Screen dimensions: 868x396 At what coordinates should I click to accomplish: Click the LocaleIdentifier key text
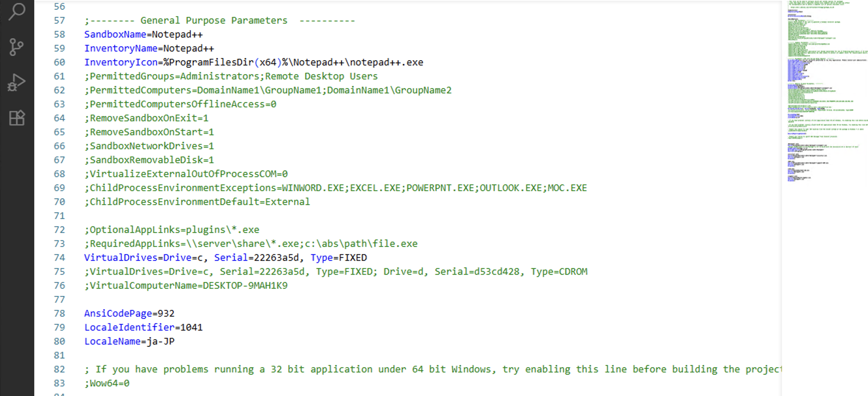click(x=129, y=328)
